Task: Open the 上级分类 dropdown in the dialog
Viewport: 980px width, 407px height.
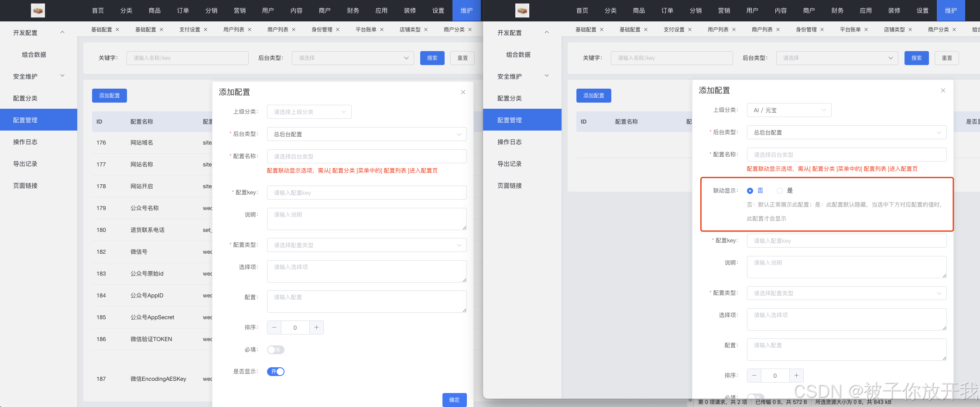Action: coord(309,112)
